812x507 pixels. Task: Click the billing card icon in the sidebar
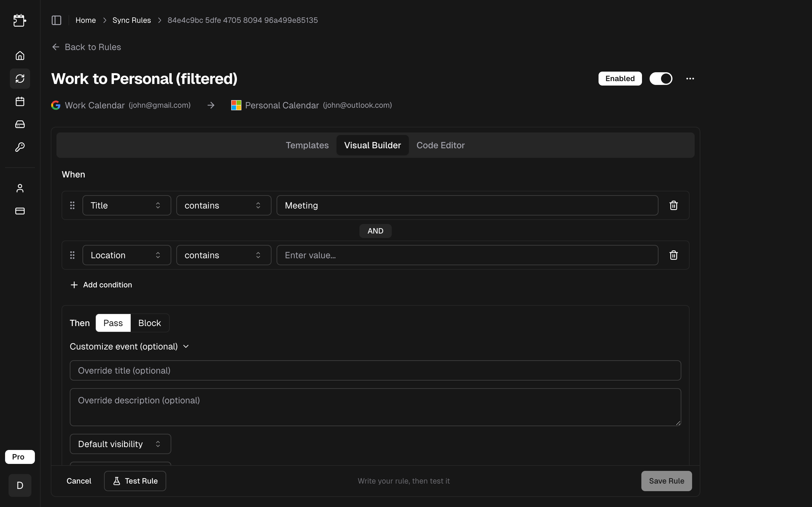(x=20, y=211)
